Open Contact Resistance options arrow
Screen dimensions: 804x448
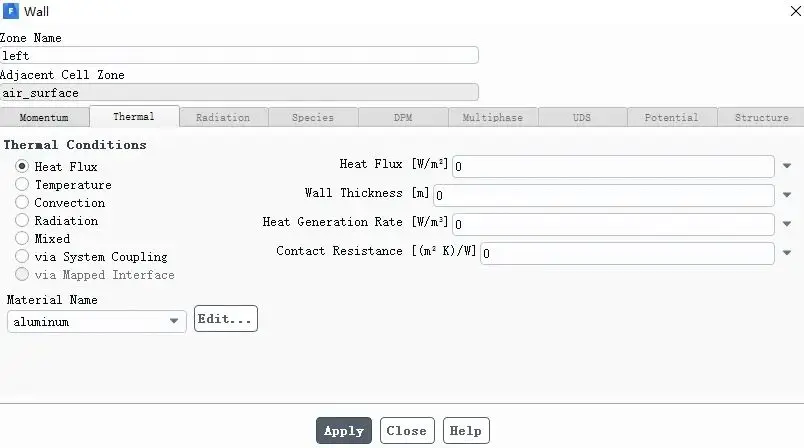pyautogui.click(x=787, y=253)
